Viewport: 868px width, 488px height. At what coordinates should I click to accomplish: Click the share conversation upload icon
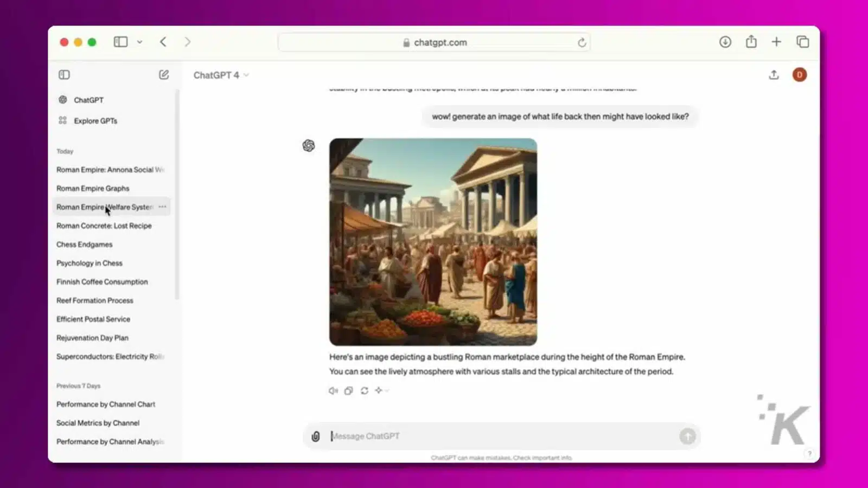click(x=774, y=75)
